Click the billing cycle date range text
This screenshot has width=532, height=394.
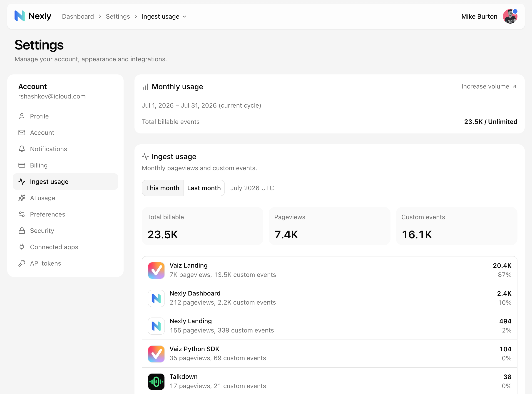click(x=201, y=105)
